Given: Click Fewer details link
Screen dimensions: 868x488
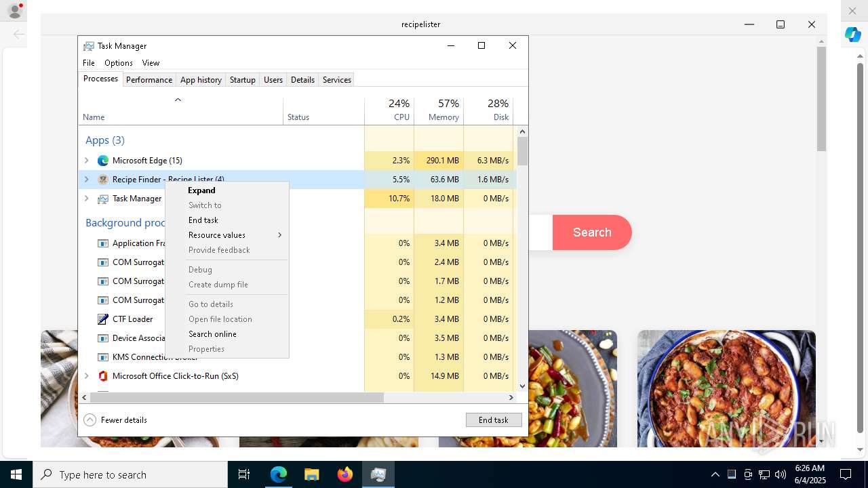Looking at the screenshot, I should pos(124,420).
